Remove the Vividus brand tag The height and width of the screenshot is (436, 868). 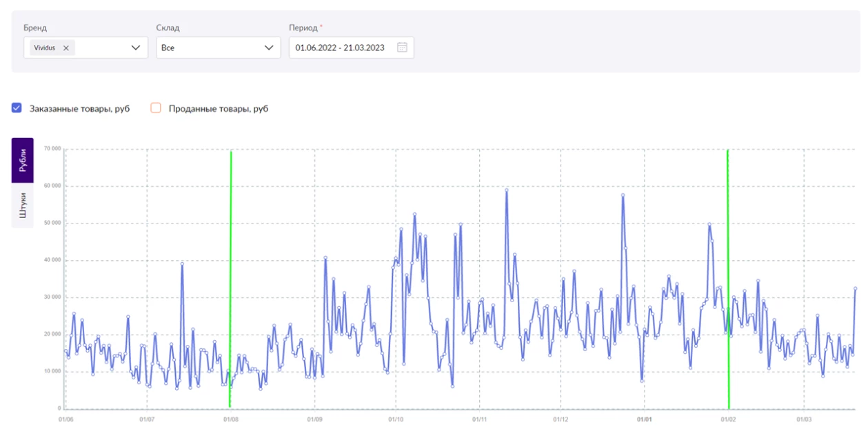(66, 48)
